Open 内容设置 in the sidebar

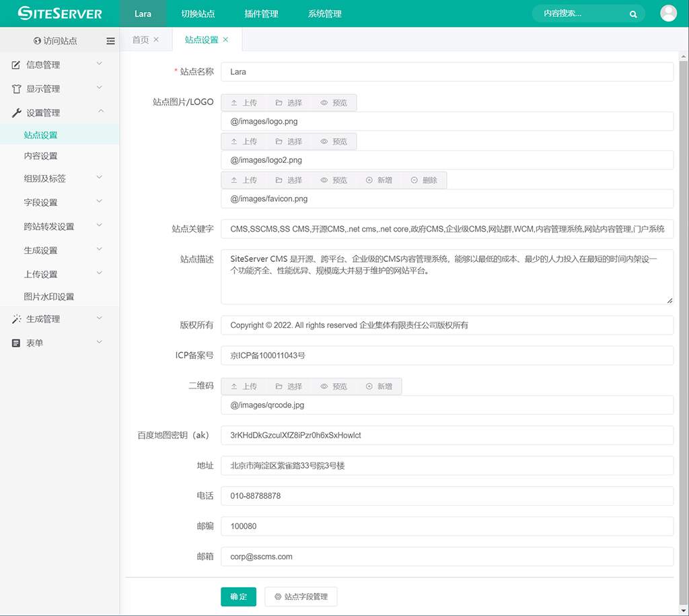coord(41,156)
